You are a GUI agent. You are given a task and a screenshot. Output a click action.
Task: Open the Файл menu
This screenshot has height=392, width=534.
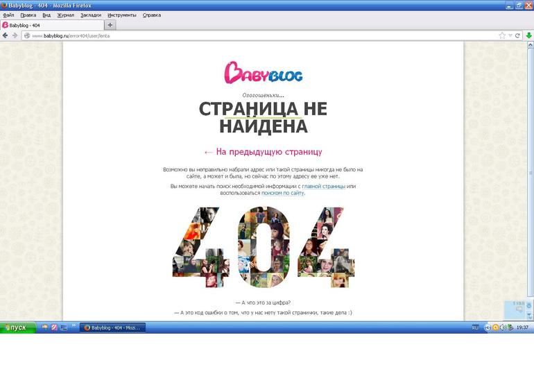coord(8,15)
